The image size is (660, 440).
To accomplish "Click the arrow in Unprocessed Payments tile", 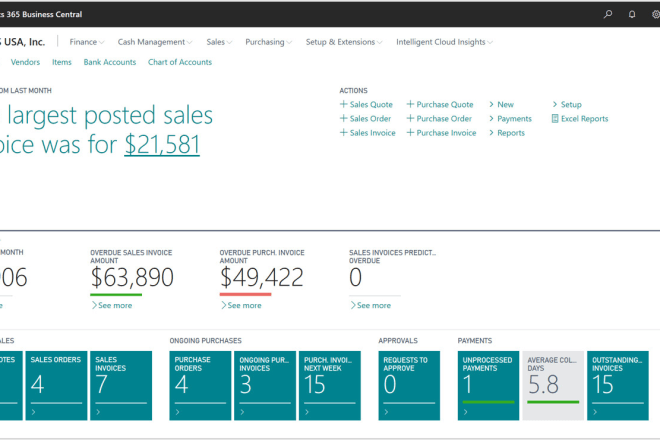I will 466,412.
